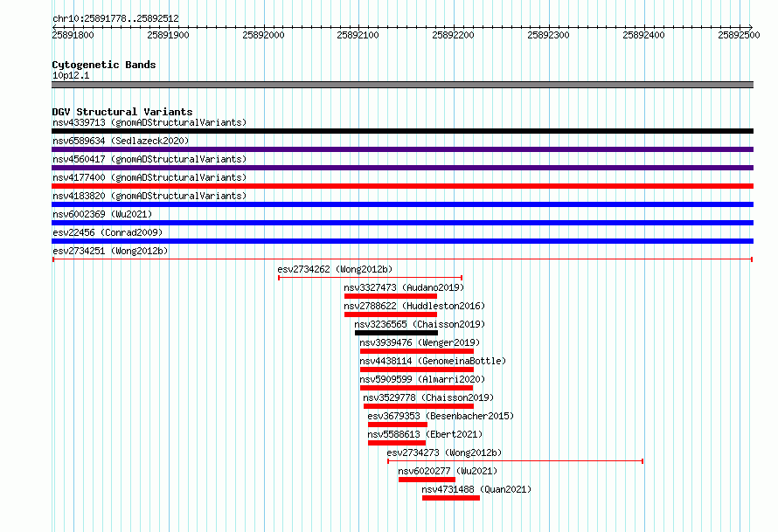
Task: Select the purple bar under nsv6589634
Action: (402, 149)
